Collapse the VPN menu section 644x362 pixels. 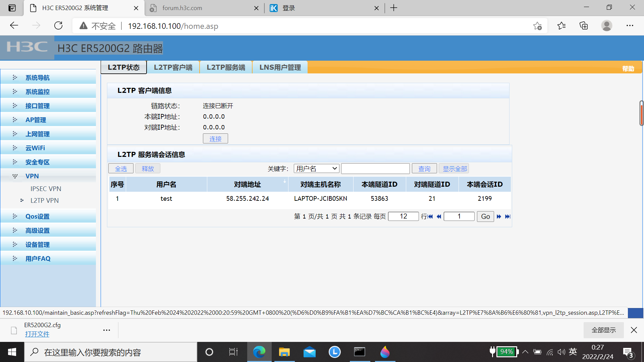[32, 176]
